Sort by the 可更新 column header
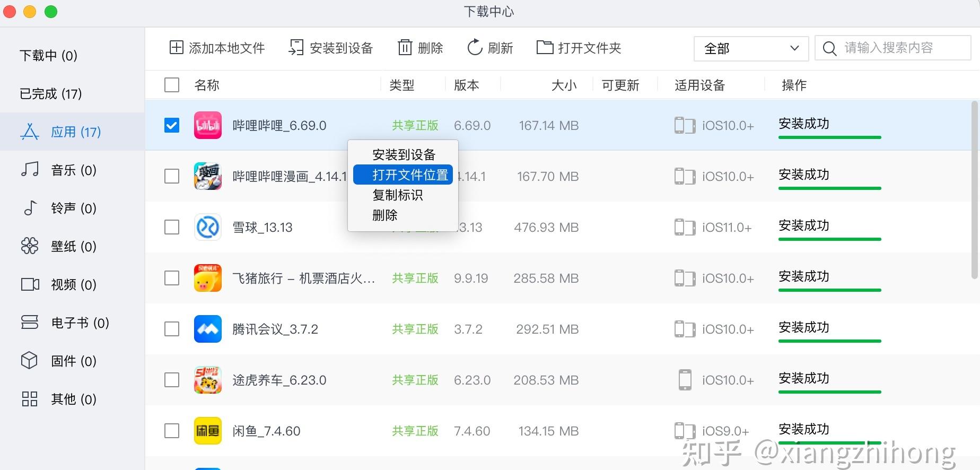980x470 pixels. point(620,85)
